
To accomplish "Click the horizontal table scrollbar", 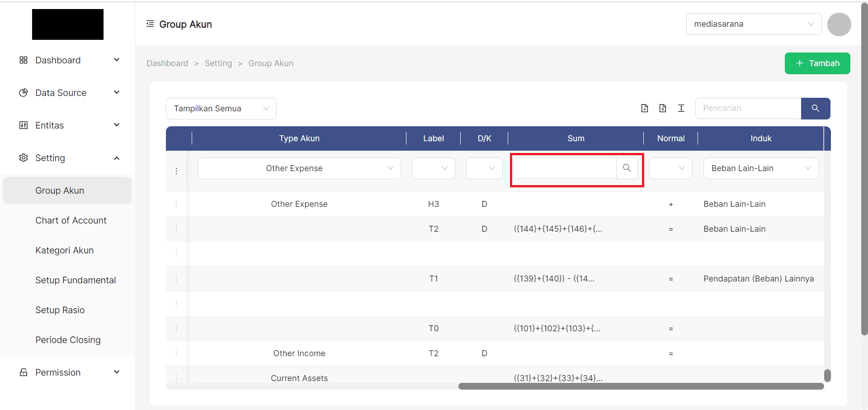I will (x=641, y=386).
